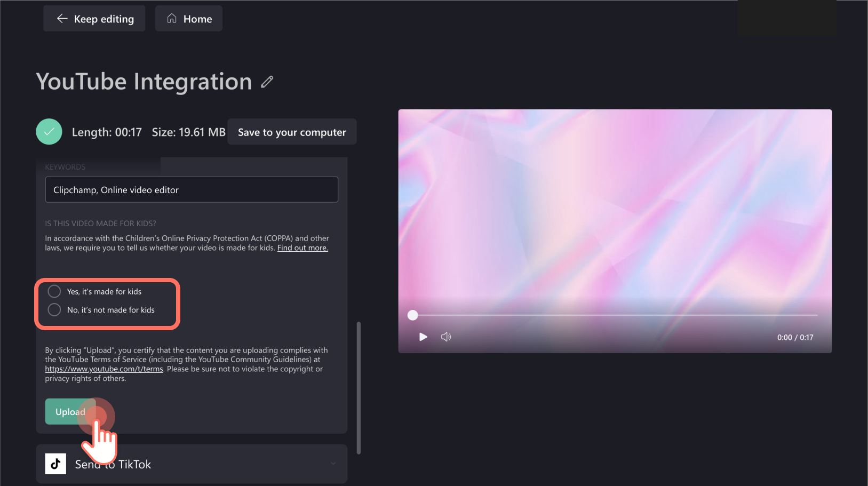This screenshot has width=868, height=486.
Task: Open the Find out more link
Action: pos(302,248)
